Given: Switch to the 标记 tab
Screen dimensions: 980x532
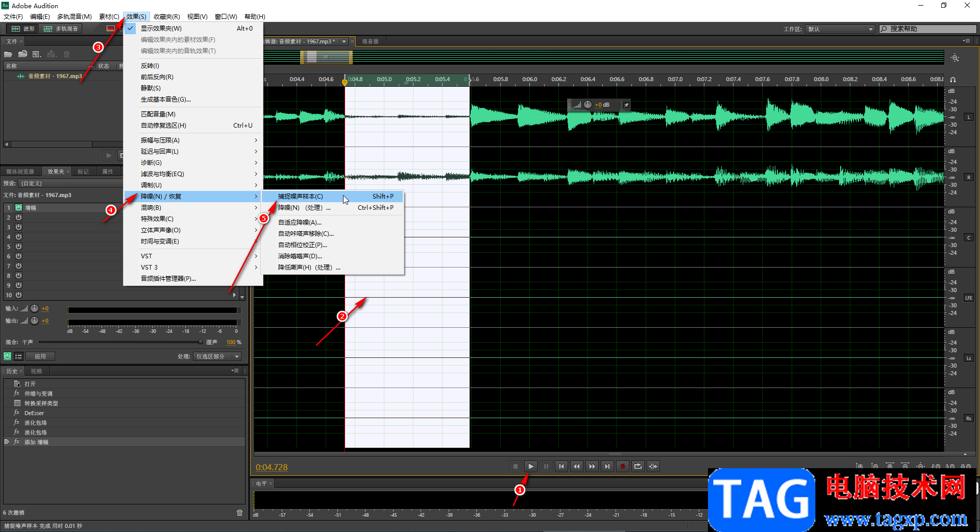Looking at the screenshot, I should (x=83, y=172).
